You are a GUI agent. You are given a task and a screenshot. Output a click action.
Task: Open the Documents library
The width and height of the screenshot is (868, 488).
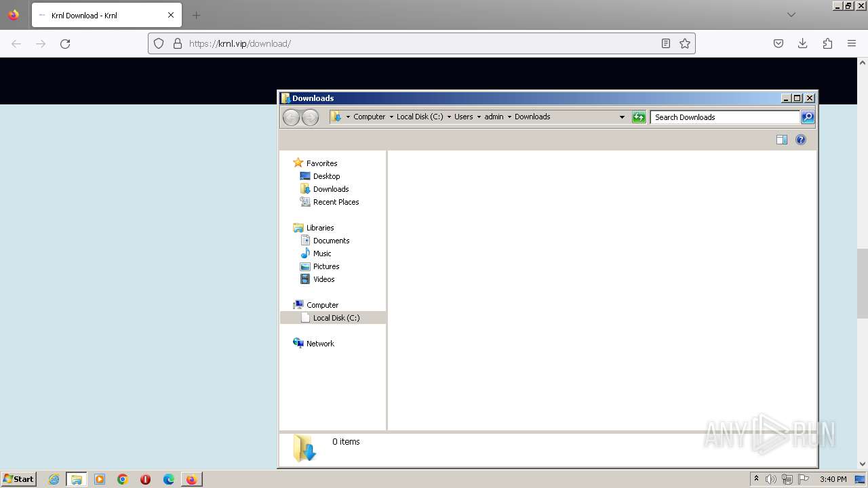click(x=331, y=241)
